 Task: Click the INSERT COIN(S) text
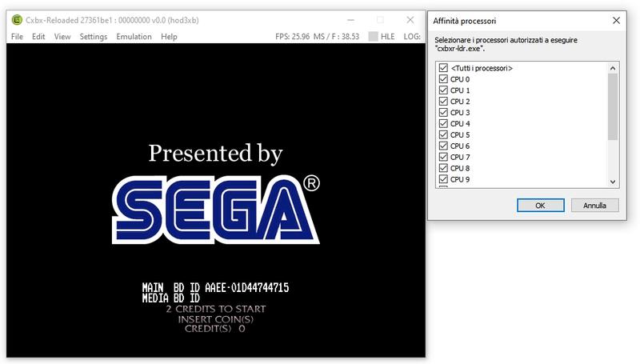pos(215,319)
